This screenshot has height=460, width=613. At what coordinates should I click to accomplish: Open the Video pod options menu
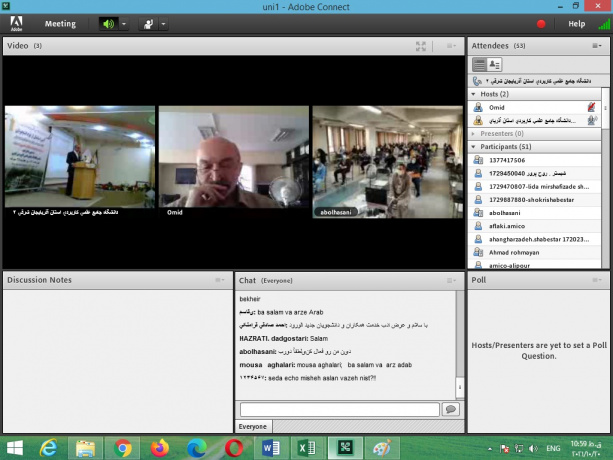point(451,46)
